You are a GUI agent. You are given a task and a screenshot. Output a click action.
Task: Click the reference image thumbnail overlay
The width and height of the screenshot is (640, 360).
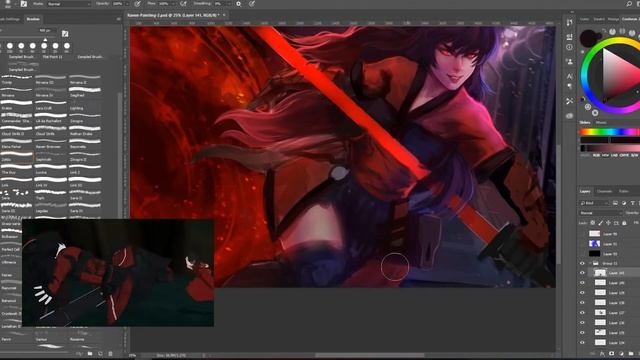click(118, 273)
